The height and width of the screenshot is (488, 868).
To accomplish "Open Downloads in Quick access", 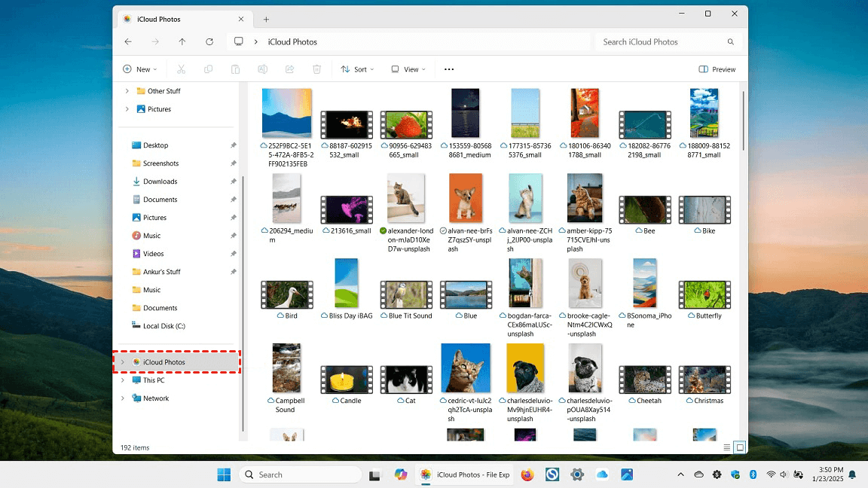I will (160, 181).
